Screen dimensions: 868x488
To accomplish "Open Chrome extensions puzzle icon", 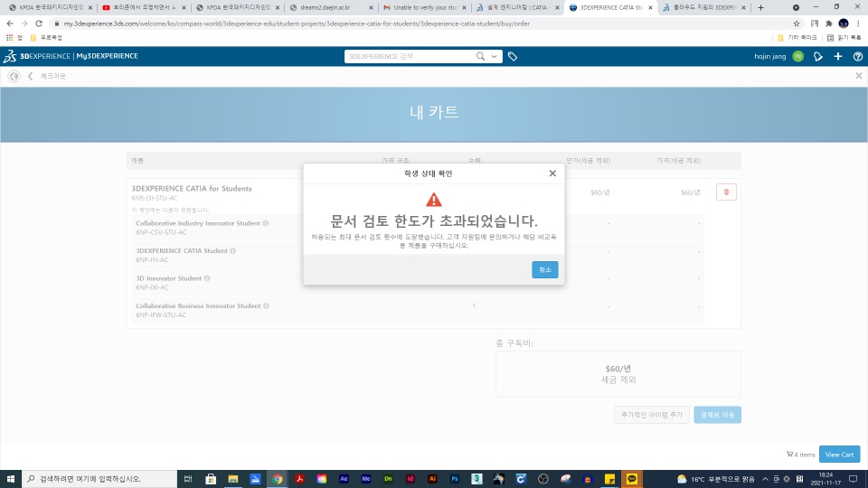I will (x=829, y=23).
